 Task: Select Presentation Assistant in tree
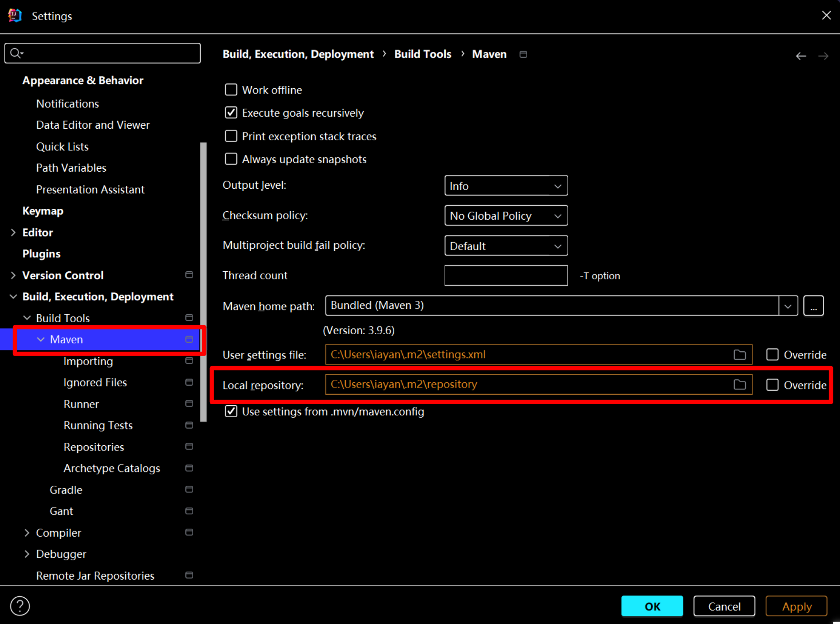[x=90, y=189]
